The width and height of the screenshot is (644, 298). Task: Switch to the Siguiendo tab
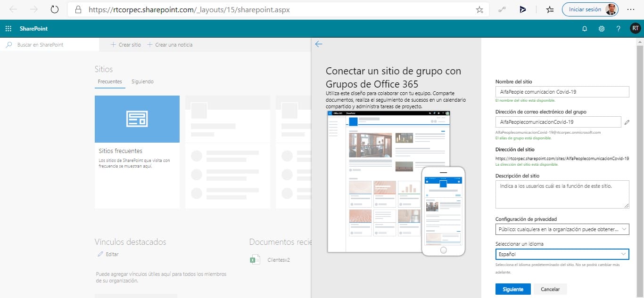pyautogui.click(x=142, y=81)
